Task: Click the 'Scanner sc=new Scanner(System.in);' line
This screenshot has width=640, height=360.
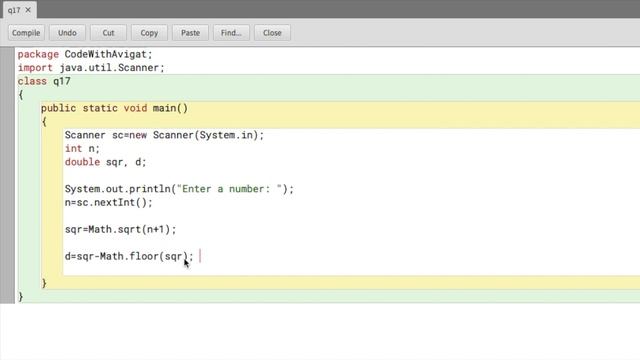Action: pyautogui.click(x=164, y=135)
